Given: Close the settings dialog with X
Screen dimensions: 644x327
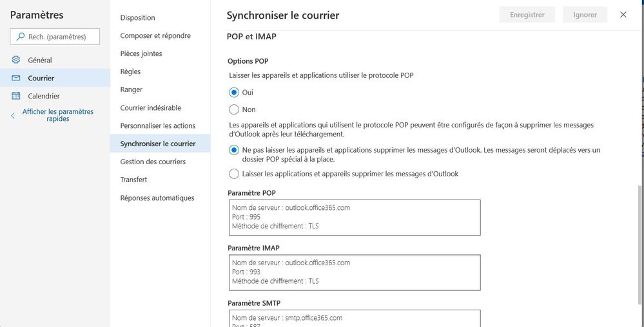Looking at the screenshot, I should coord(623,15).
